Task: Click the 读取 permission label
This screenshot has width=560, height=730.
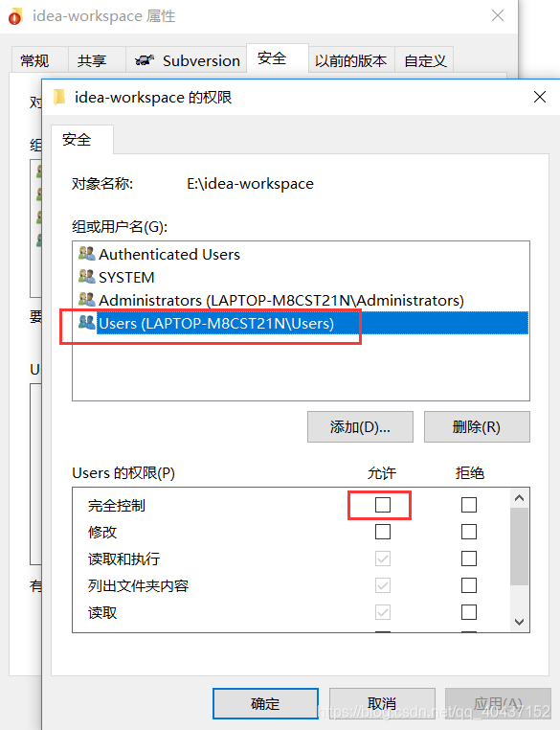Action: (x=102, y=612)
